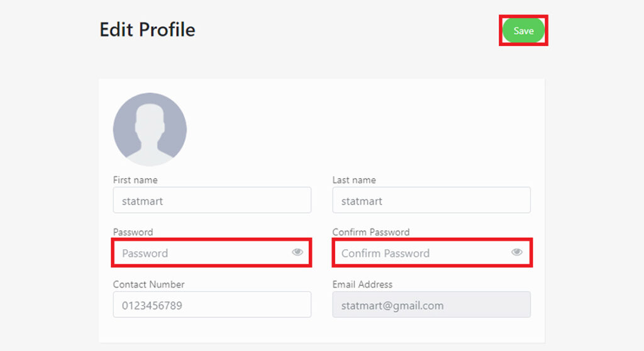This screenshot has width=644, height=351.
Task: Click the disabled Email Address field
Action: pos(431,304)
